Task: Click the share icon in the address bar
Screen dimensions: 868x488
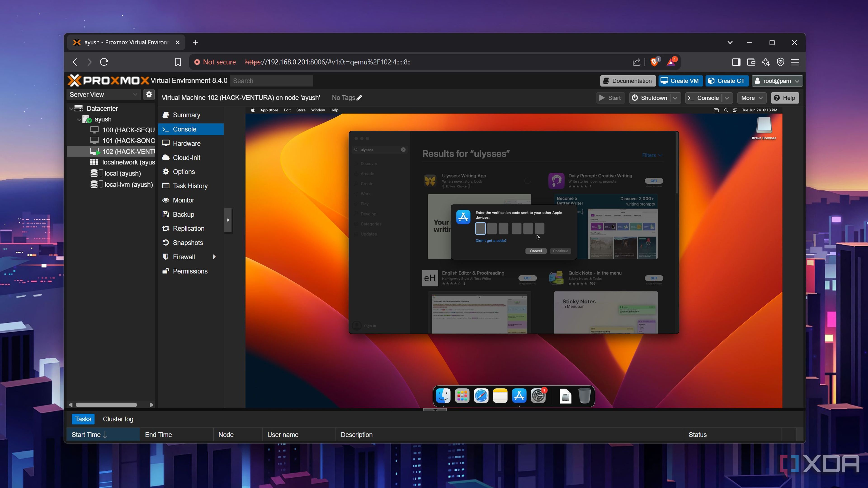Action: [x=636, y=62]
